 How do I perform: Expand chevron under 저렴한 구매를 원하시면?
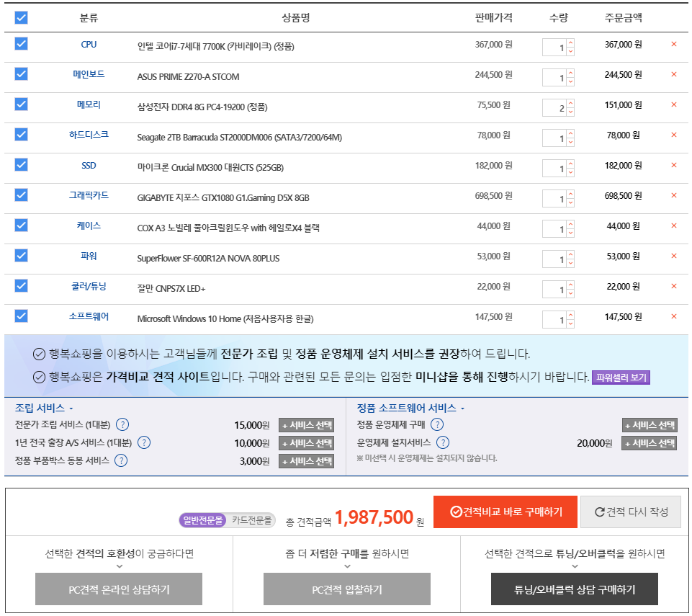click(347, 566)
